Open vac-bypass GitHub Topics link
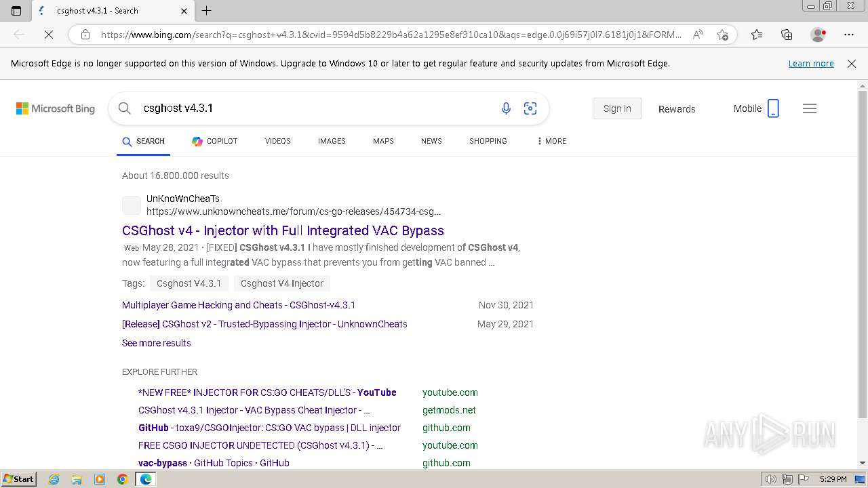Viewport: 868px width, 488px height. point(214,463)
